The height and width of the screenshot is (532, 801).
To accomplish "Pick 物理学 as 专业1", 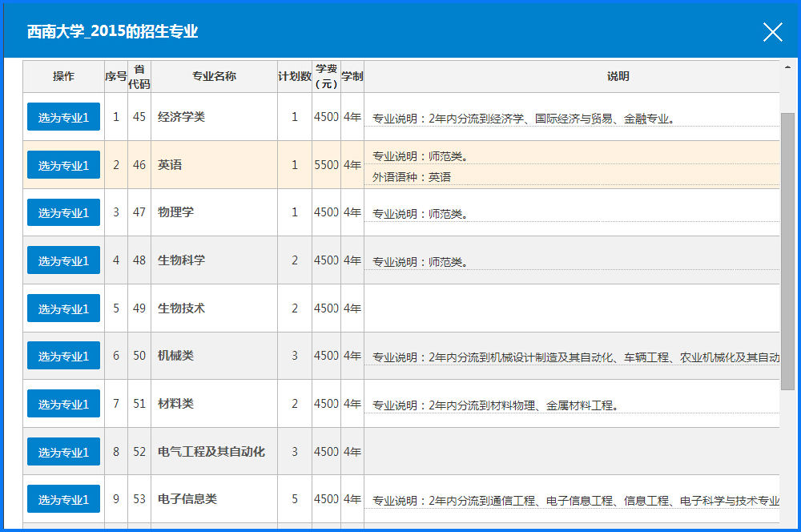I will click(x=63, y=213).
